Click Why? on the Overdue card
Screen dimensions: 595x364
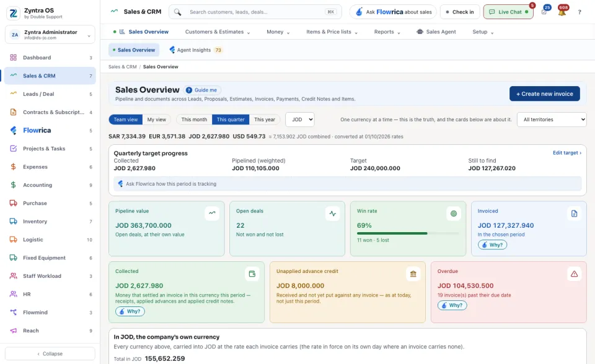[x=452, y=305]
